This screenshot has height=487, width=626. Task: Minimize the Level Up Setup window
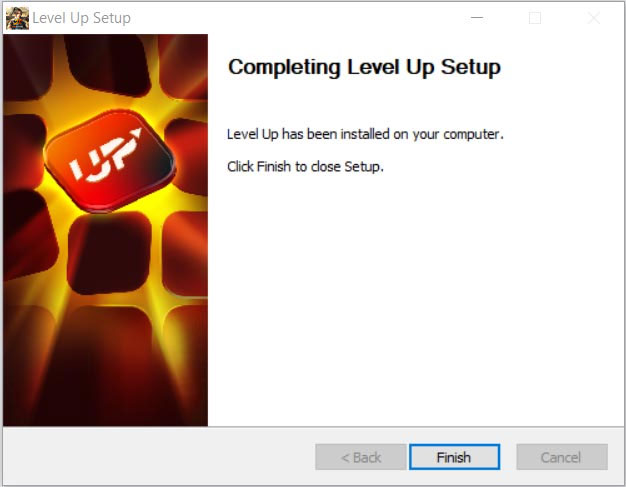(477, 18)
